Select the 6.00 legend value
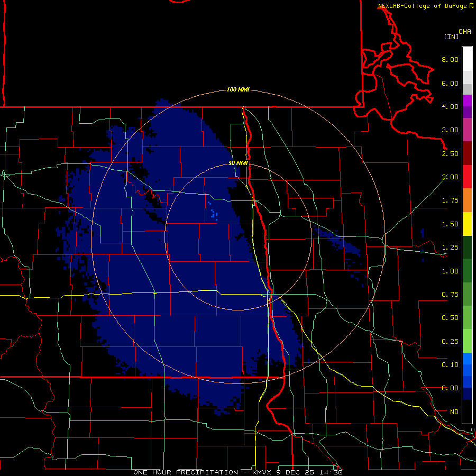The image size is (476, 476). (450, 83)
